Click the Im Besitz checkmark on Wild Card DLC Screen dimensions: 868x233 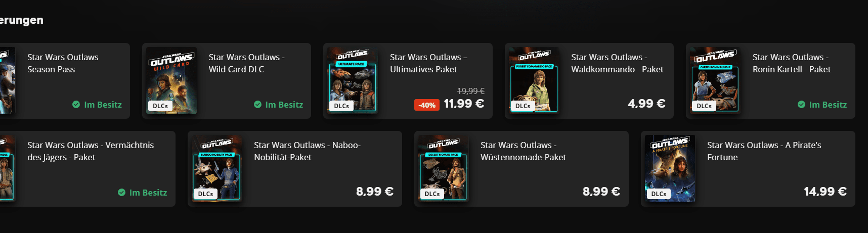(257, 105)
